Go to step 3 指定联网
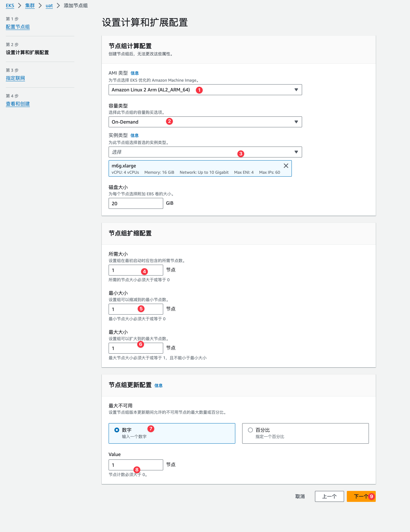This screenshot has width=410, height=532. point(15,78)
